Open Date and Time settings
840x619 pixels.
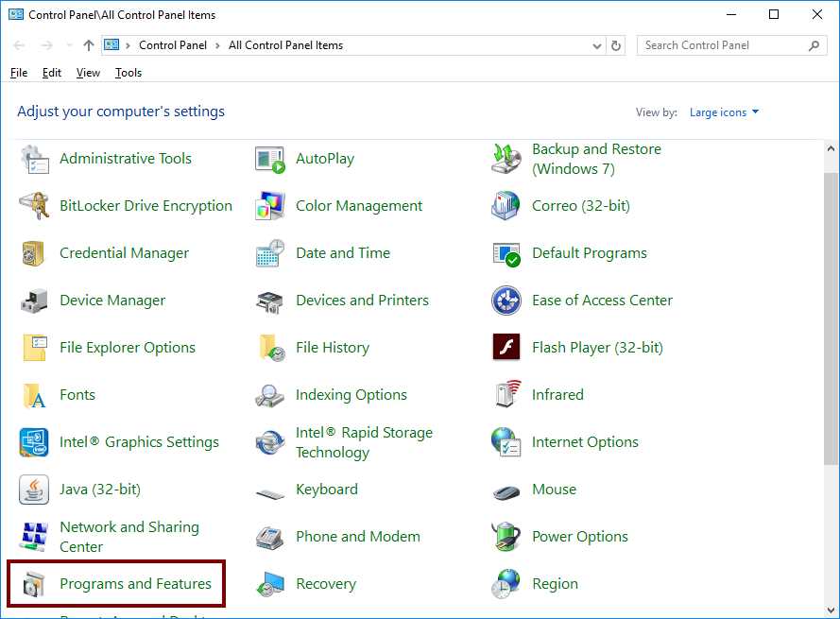[343, 252]
